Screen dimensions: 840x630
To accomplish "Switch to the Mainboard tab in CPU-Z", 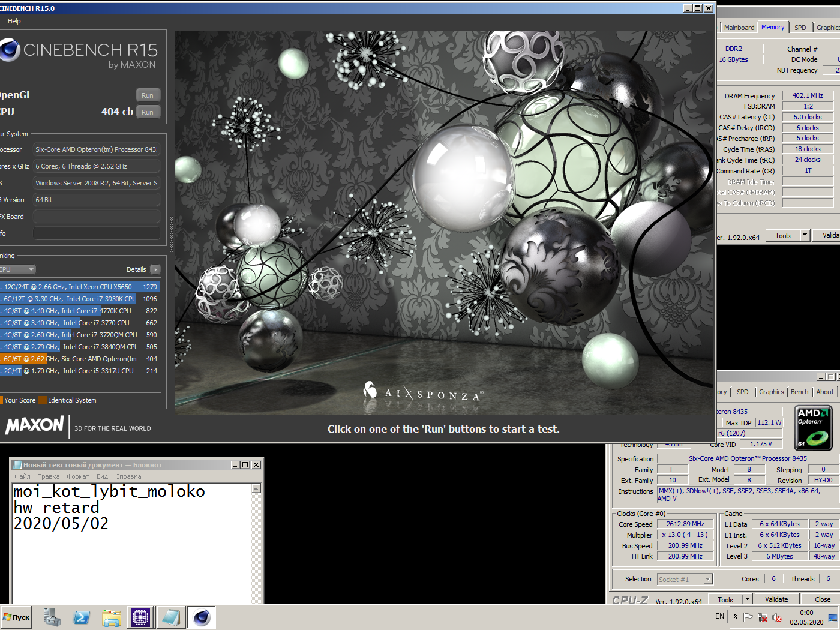I will pyautogui.click(x=739, y=28).
